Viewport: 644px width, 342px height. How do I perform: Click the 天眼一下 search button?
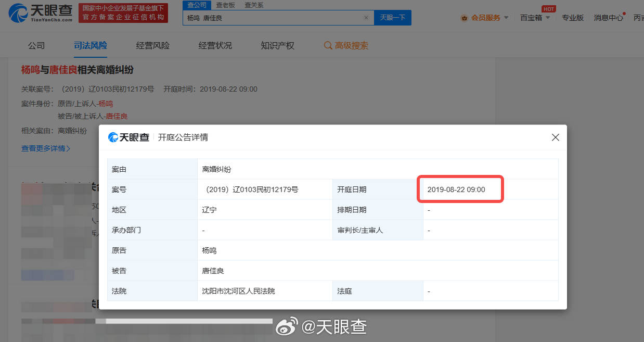393,18
